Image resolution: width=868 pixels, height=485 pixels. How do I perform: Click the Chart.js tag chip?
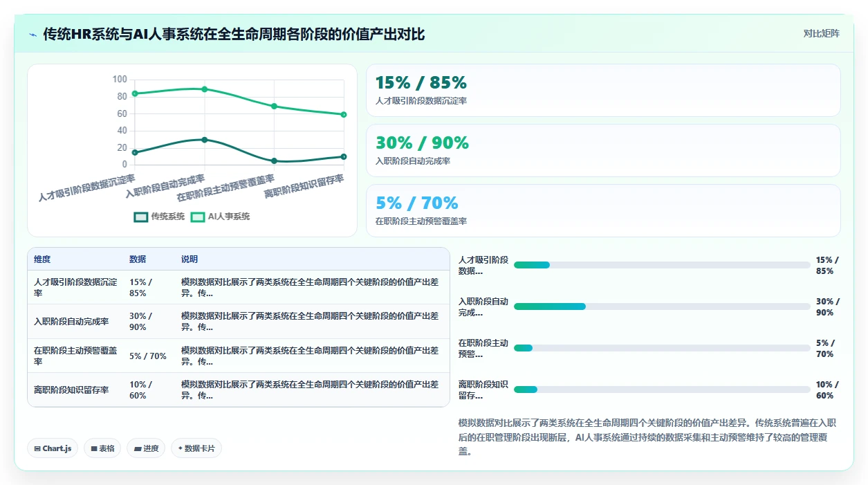coord(53,448)
